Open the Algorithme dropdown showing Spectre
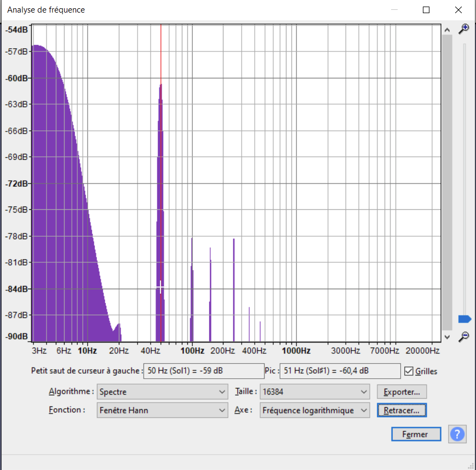Screen dimensions: 476x470 click(162, 392)
